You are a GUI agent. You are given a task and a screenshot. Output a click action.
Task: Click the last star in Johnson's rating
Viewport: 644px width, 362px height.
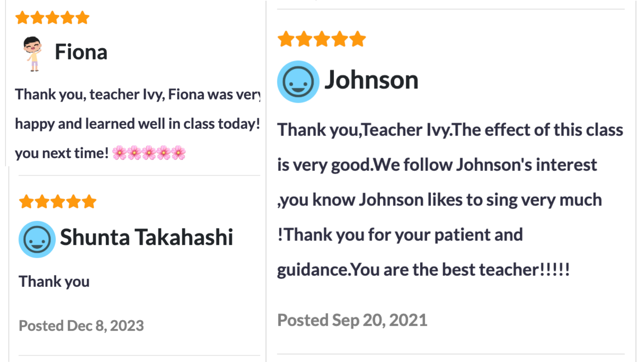click(x=358, y=39)
